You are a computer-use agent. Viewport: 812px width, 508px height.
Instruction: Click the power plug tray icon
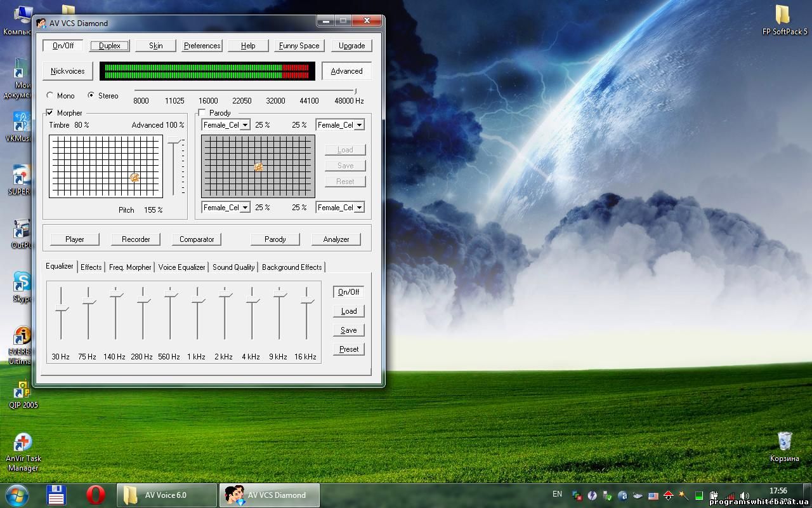714,496
